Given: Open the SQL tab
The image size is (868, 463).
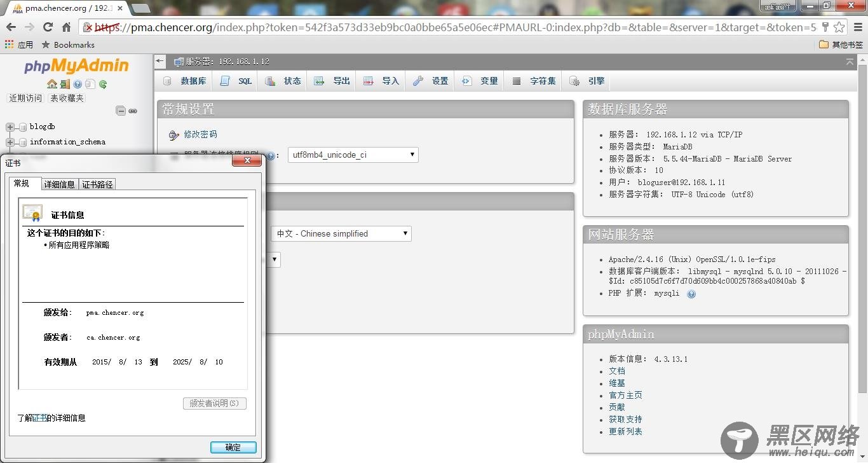Looking at the screenshot, I should [x=236, y=81].
